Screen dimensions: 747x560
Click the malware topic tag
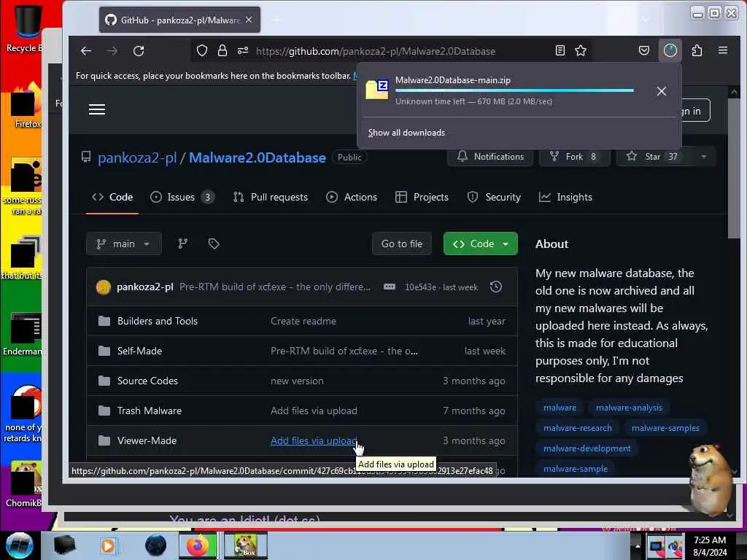click(560, 408)
